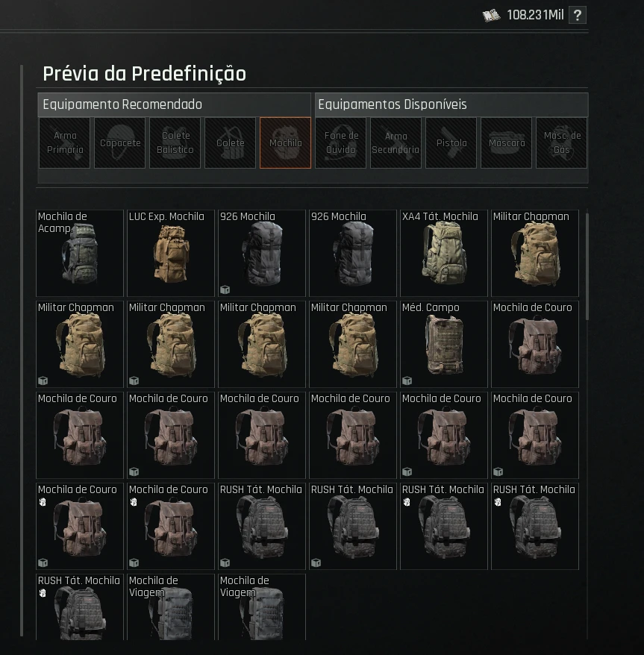Image resolution: width=644 pixels, height=655 pixels.
Task: Pick the Mochila de Acamp. backpack
Action: [x=80, y=253]
